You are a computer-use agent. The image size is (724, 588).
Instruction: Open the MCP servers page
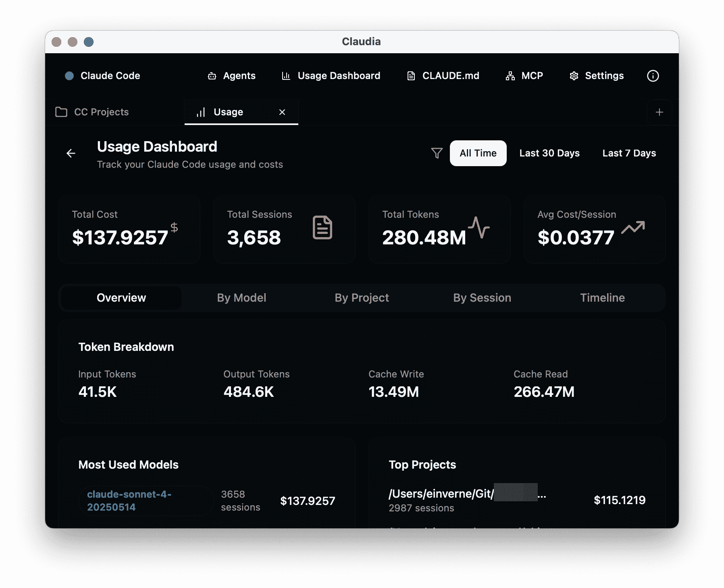(x=524, y=76)
